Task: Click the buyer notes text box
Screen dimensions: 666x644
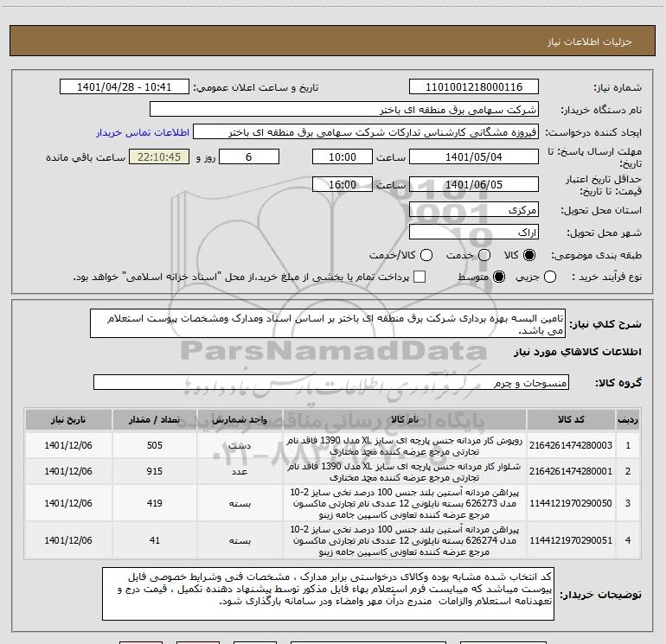Action: [328, 594]
